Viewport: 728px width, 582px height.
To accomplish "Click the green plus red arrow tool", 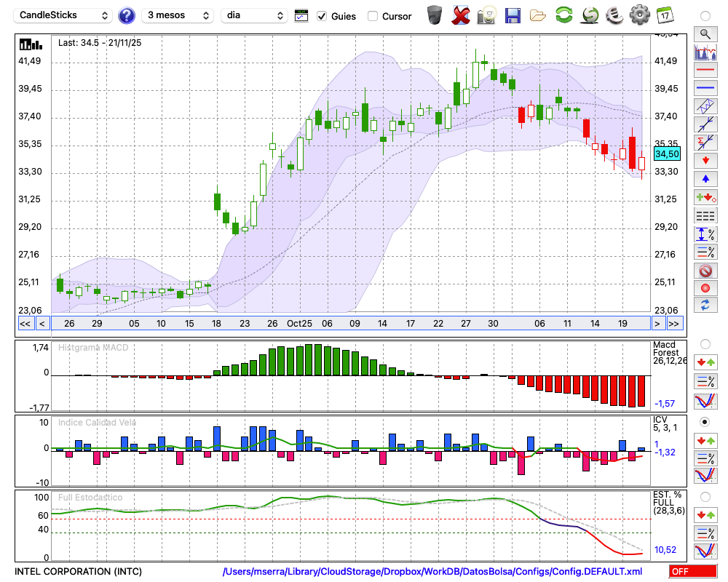I will pyautogui.click(x=705, y=198).
